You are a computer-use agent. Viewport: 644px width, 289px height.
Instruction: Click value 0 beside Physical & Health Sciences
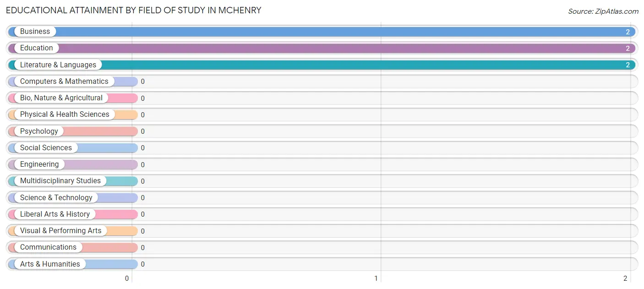[x=142, y=115]
